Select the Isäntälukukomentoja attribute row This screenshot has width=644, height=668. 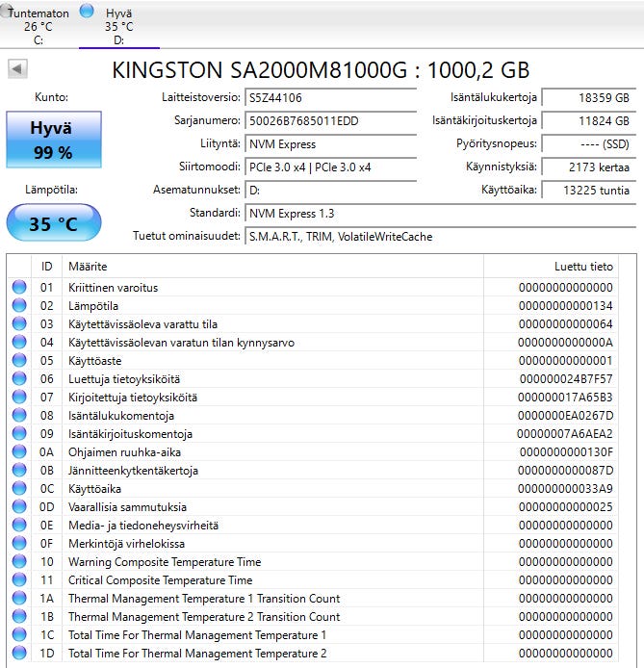(312, 416)
